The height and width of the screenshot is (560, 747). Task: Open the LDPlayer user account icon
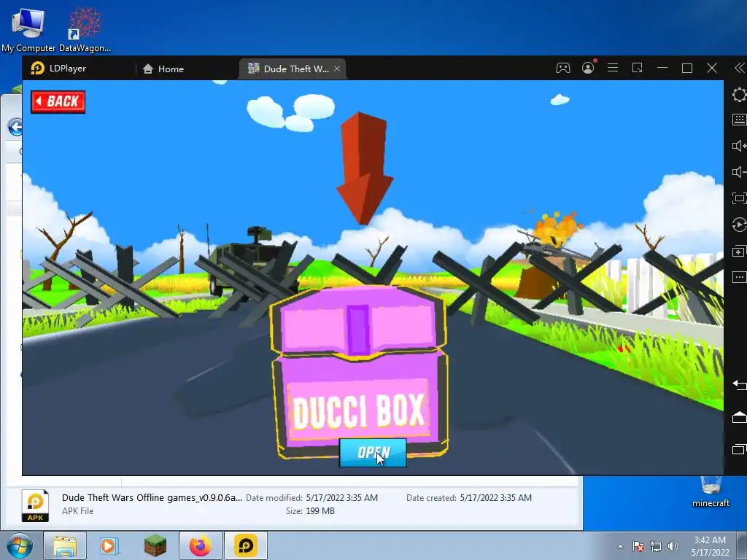588,68
